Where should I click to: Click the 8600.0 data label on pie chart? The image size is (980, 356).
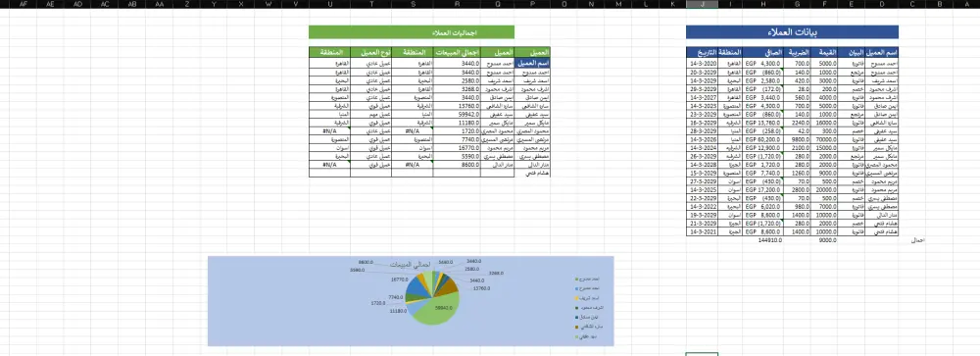(367, 262)
